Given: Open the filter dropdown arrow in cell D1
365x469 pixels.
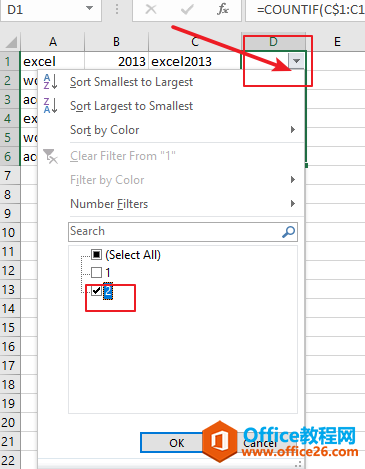Looking at the screenshot, I should 296,61.
